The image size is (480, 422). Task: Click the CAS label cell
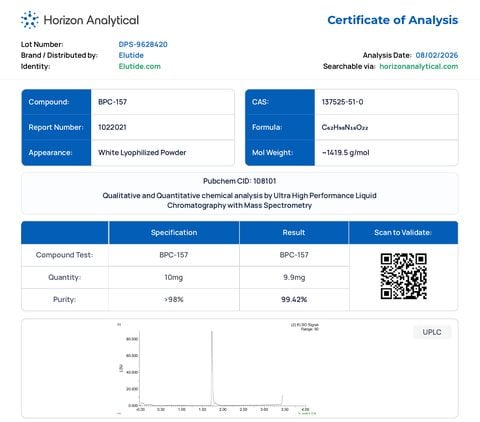pyautogui.click(x=280, y=102)
